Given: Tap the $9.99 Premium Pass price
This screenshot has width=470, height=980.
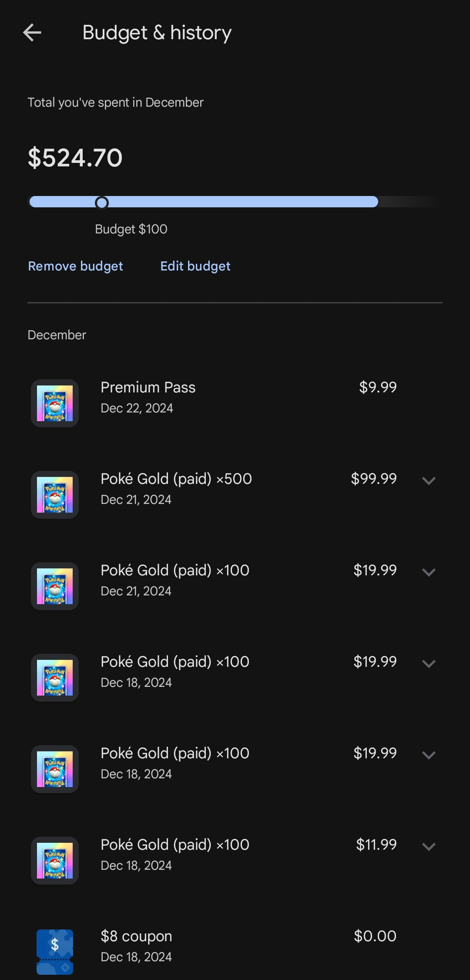Looking at the screenshot, I should click(x=378, y=387).
